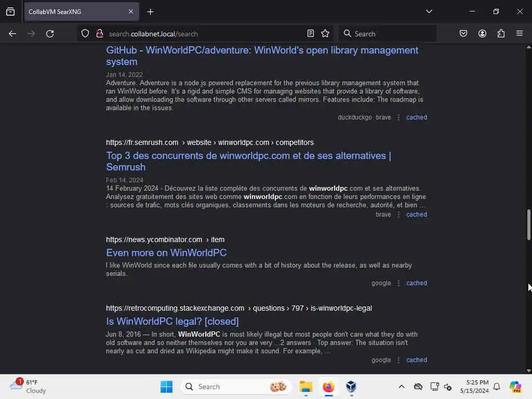This screenshot has height=399, width=532.
Task: Go forward with forward arrow button
Action: point(31,34)
